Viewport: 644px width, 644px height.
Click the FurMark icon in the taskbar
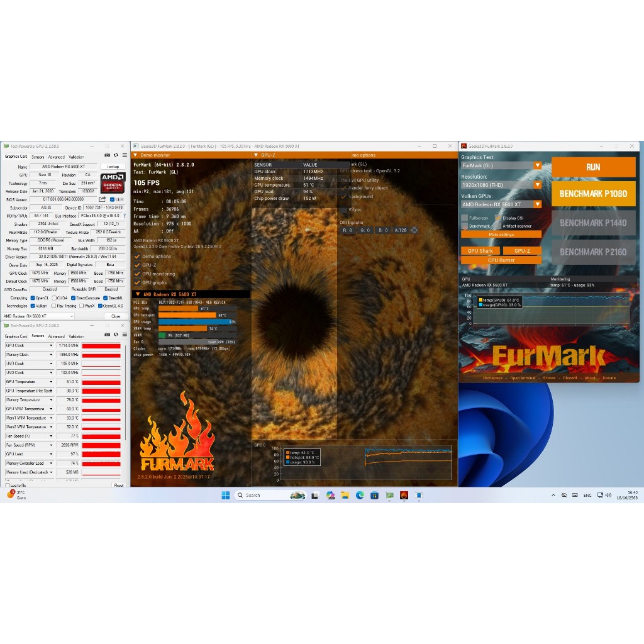point(404,495)
